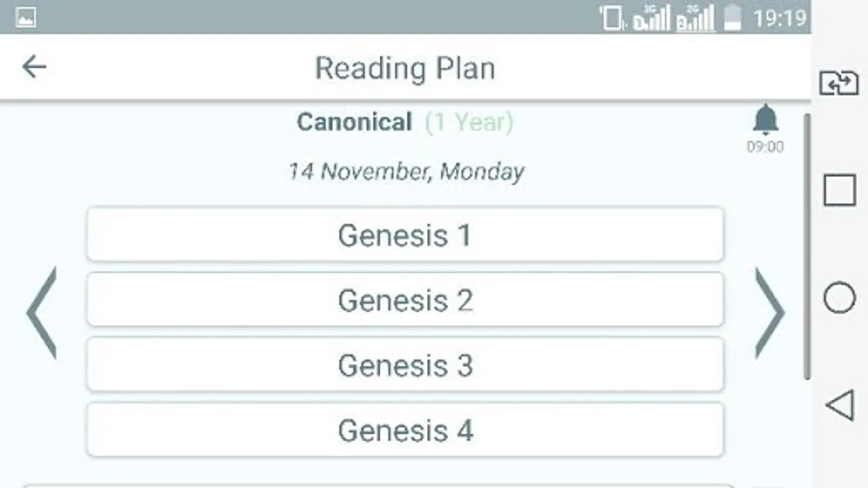Tap the Reading Plan title
868x488 pixels.
(405, 68)
